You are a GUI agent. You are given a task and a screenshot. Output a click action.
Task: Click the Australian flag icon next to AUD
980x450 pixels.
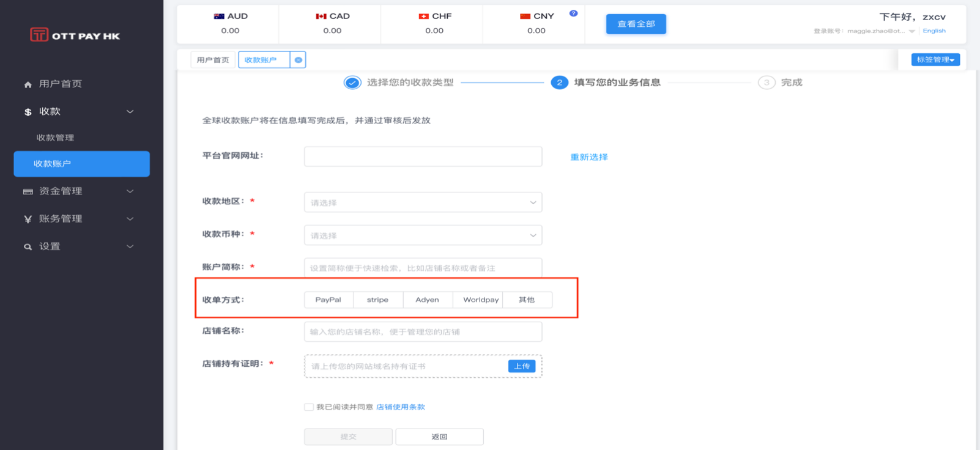coord(219,17)
